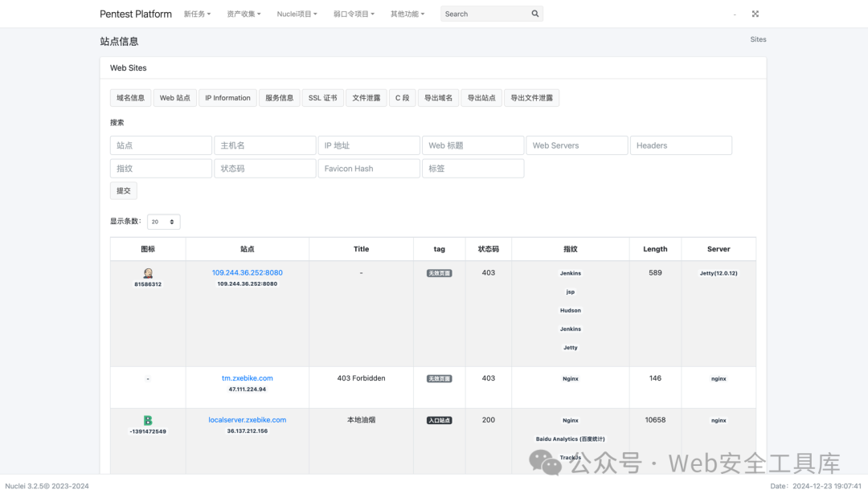Viewport: 868px width, 498px height.
Task: Click the 提交 submit button
Action: pos(124,191)
